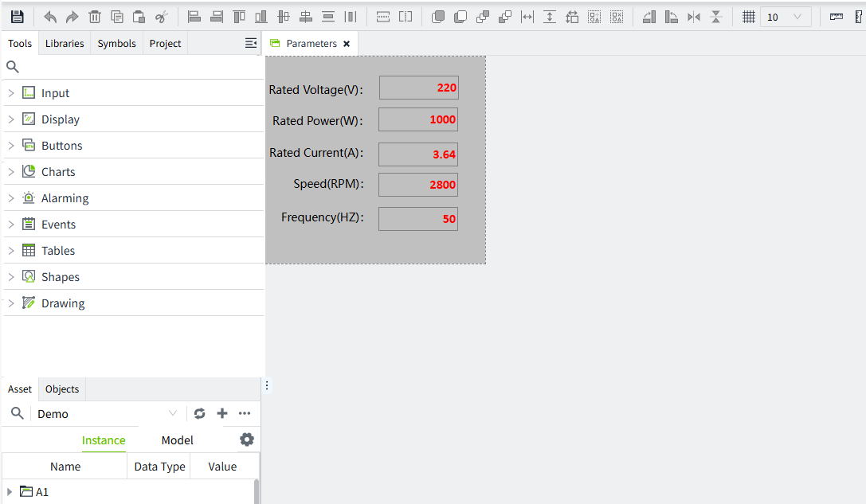Switch to the Libraries tab
Image resolution: width=866 pixels, height=504 pixels.
[65, 44]
